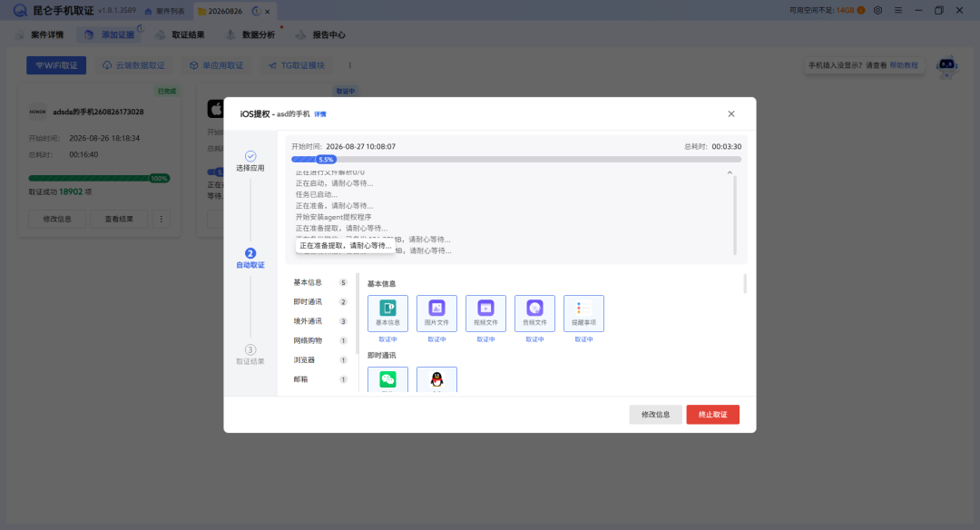Screen dimensions: 980x530
Task: Select the WeChat app icon
Action: pos(387,379)
